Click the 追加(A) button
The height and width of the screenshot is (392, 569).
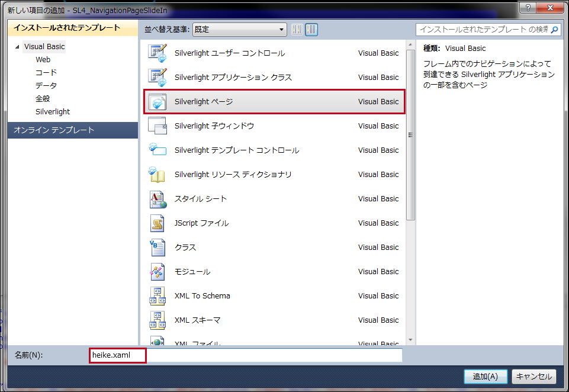[x=485, y=377]
